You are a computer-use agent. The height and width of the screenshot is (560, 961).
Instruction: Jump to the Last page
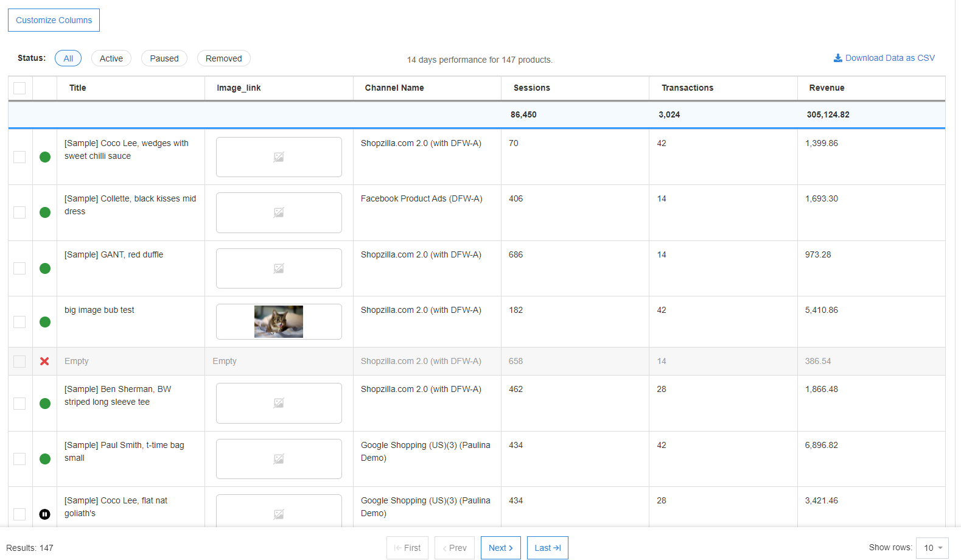547,548
